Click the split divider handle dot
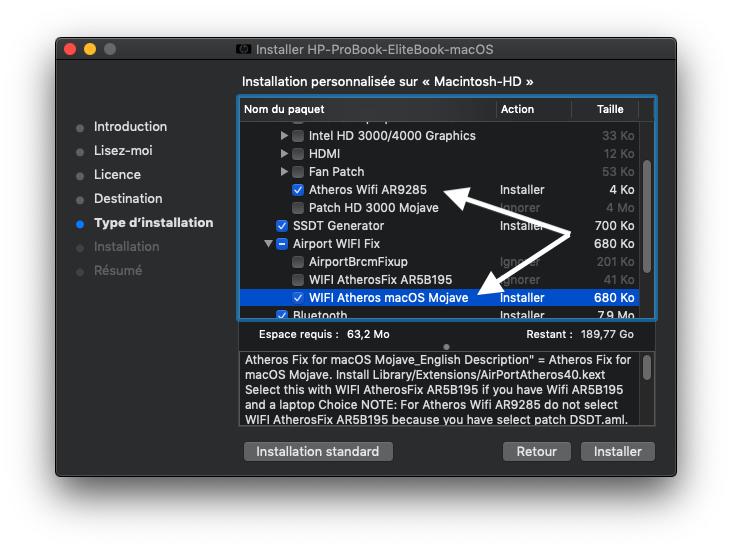732x550 pixels. point(446,347)
